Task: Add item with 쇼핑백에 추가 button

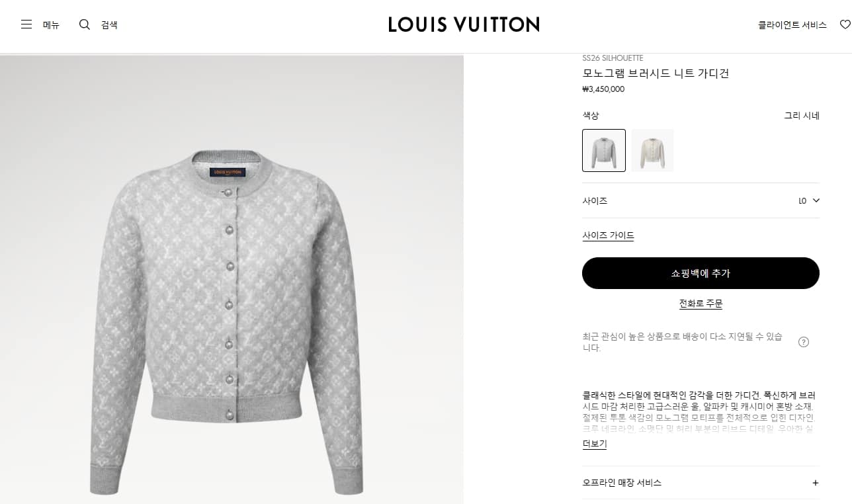Action: pyautogui.click(x=701, y=273)
